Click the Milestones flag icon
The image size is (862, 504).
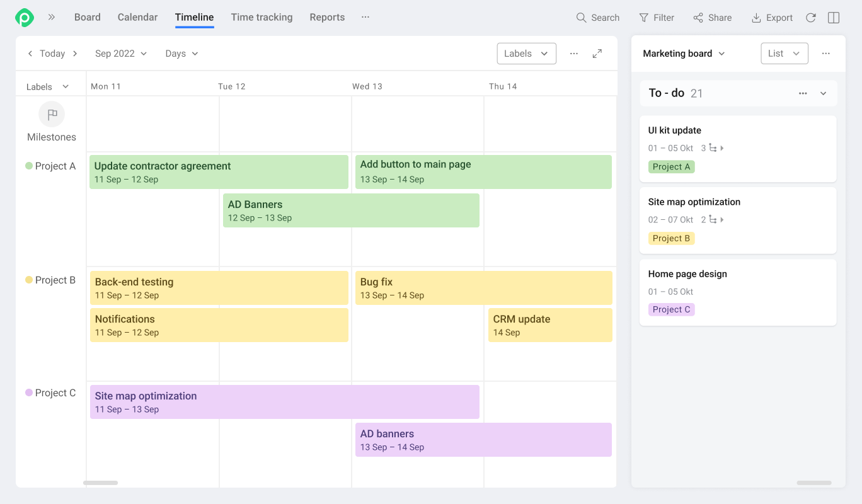point(52,114)
